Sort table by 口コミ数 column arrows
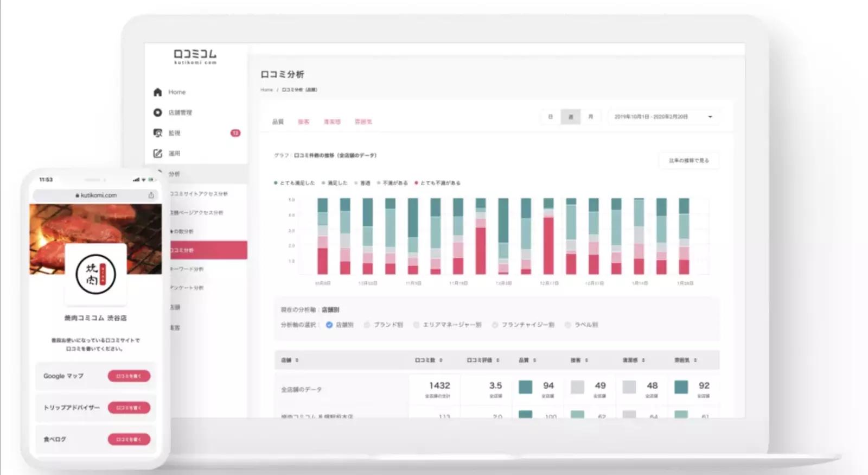 [x=441, y=360]
